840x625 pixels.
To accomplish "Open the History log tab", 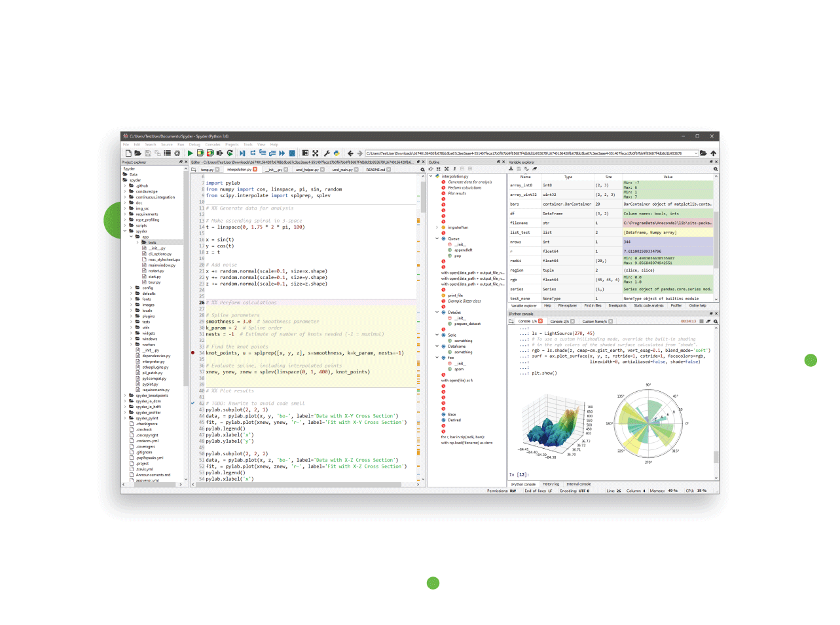I will [551, 484].
